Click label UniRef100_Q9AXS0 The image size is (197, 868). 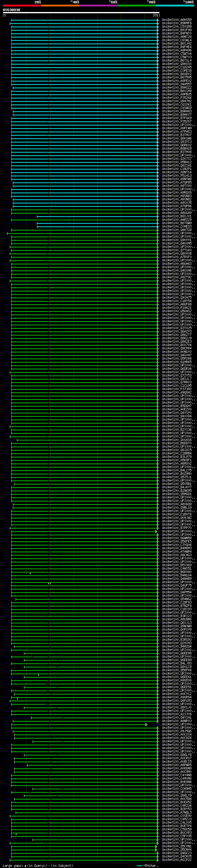click(176, 64)
